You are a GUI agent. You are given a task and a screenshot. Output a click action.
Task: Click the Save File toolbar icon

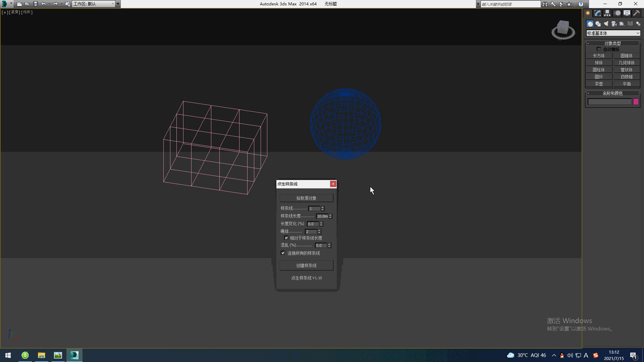coord(36,4)
